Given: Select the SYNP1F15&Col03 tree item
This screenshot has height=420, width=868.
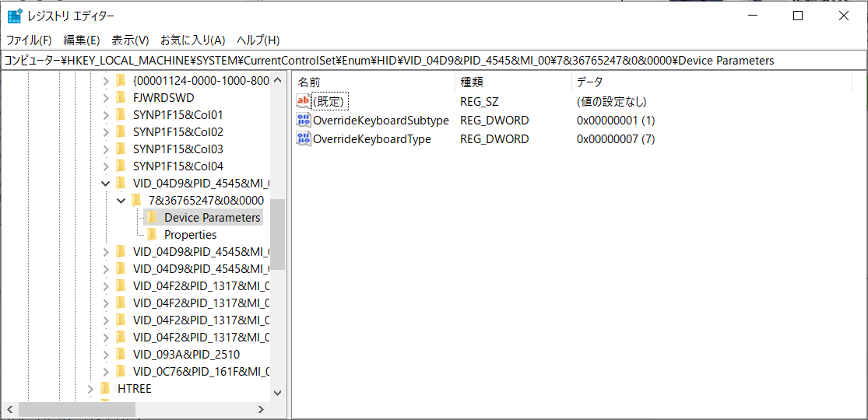Looking at the screenshot, I should (x=177, y=149).
